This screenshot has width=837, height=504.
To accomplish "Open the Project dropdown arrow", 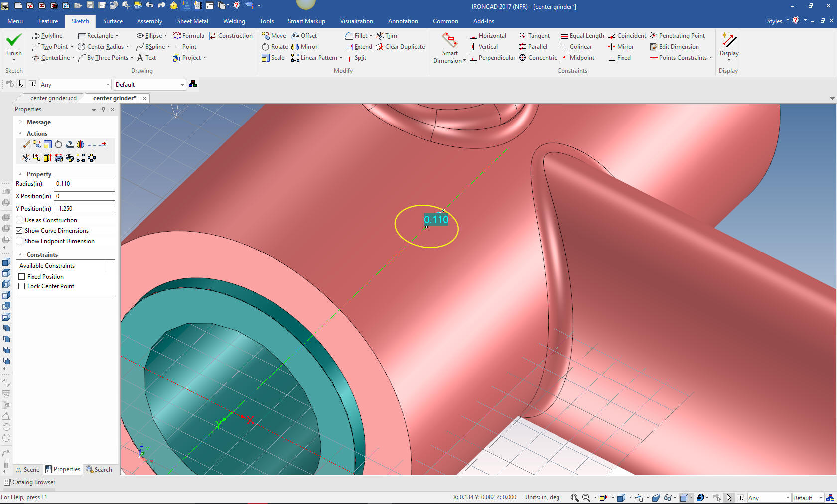I will tap(204, 58).
